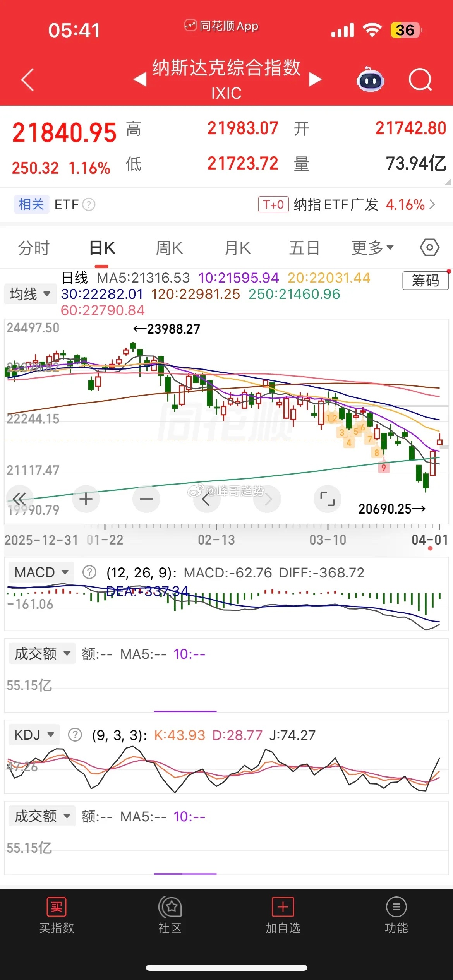
Task: Tap the back arrow icon
Action: click(27, 80)
